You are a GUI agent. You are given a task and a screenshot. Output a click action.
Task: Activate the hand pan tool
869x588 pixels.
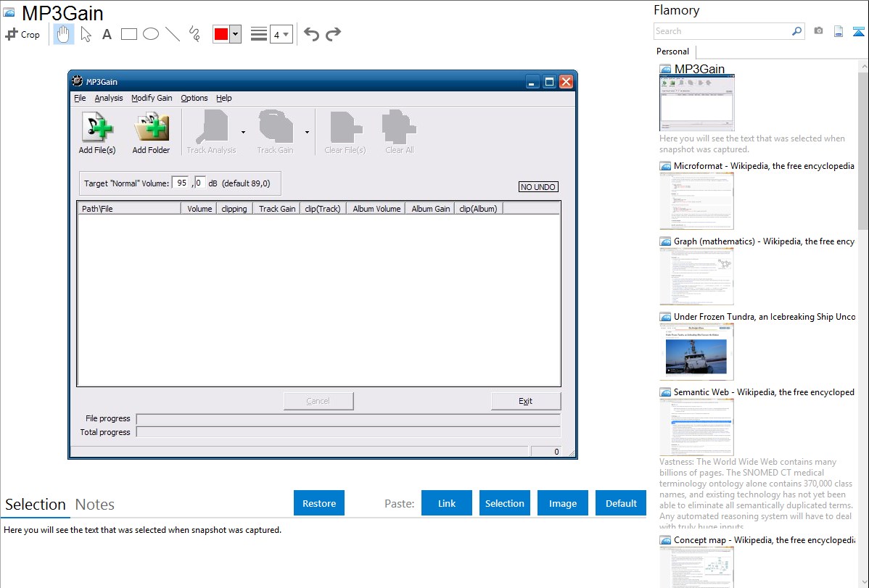[x=64, y=34]
